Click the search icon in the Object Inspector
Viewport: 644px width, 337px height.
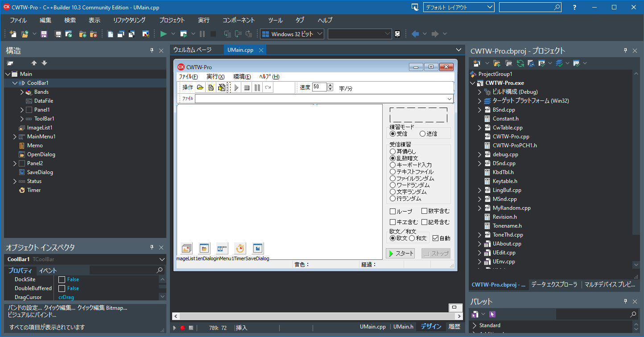coord(160,270)
